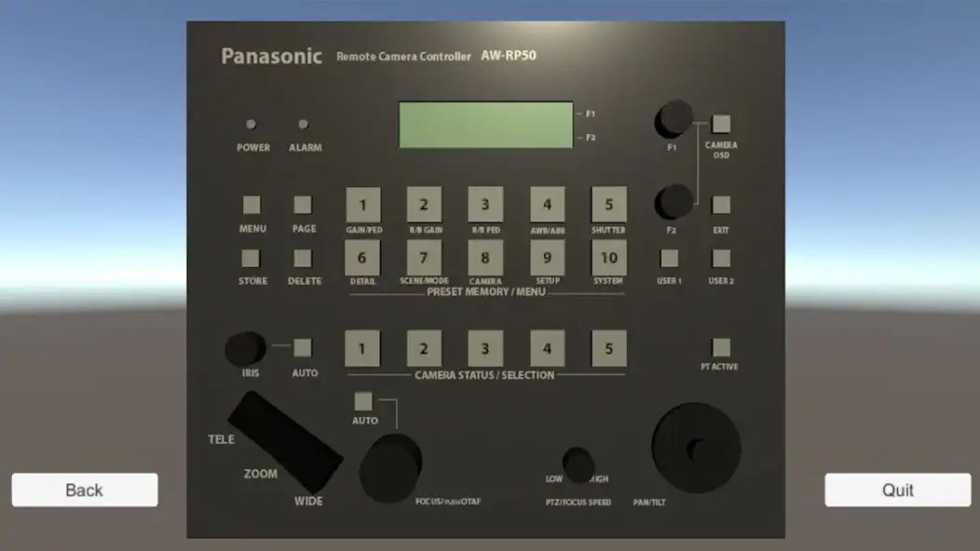Select the PAGE button
The width and height of the screenshot is (980, 551).
(303, 205)
